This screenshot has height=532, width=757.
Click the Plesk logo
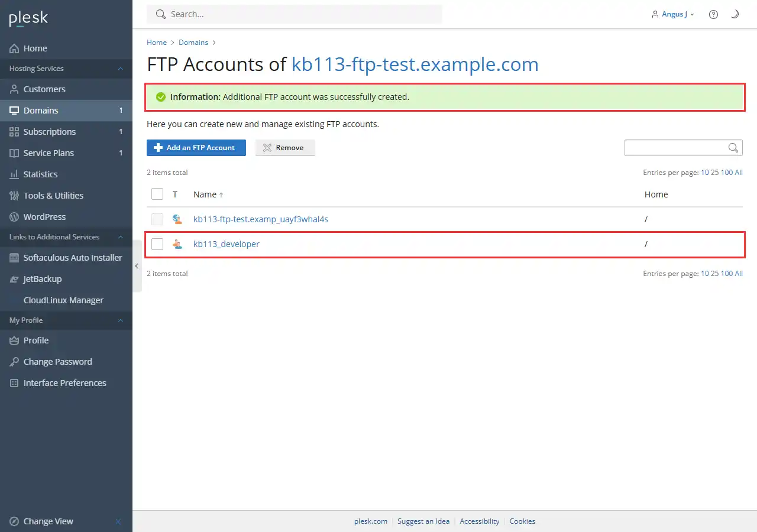tap(28, 18)
